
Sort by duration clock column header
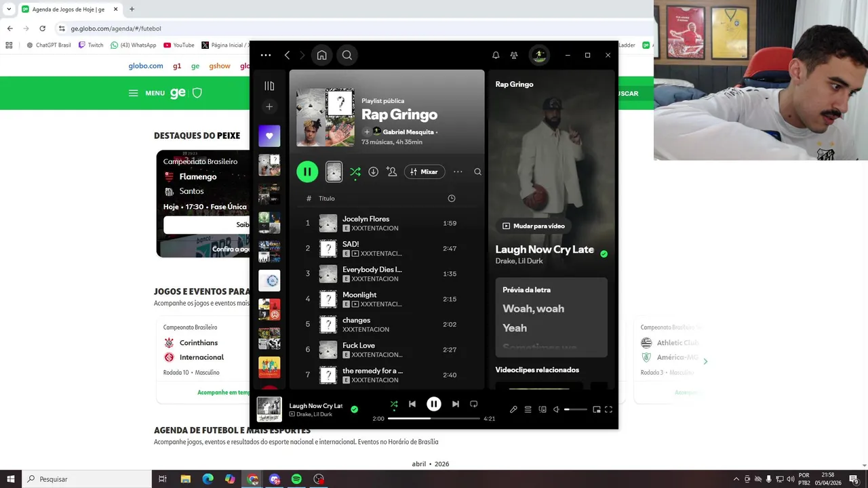pos(452,199)
